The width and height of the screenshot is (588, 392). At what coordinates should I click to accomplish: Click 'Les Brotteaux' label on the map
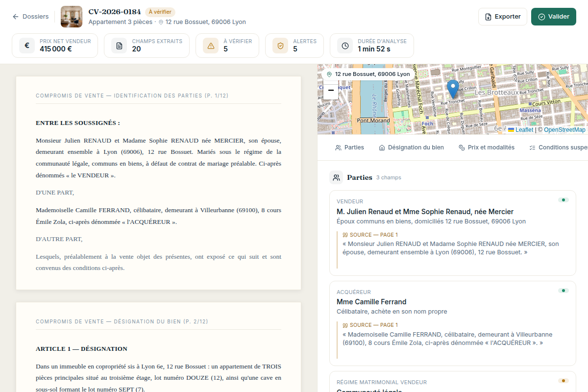(x=496, y=92)
